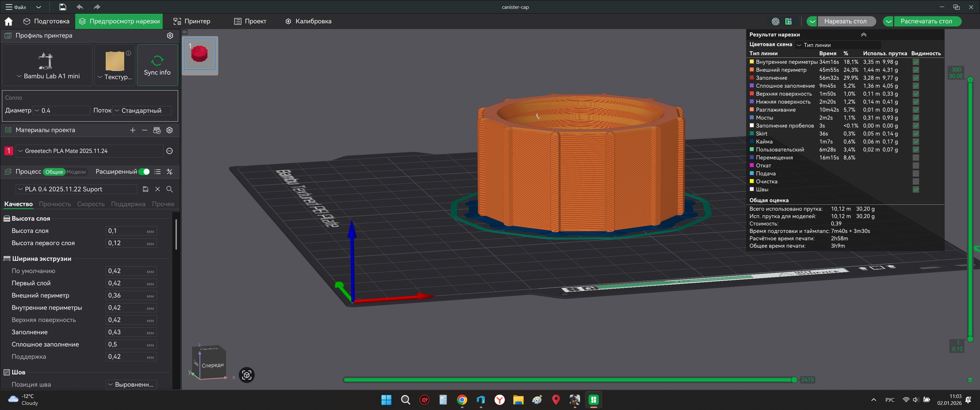980x410 pixels.
Task: Click the compare presets icon
Action: pyautogui.click(x=170, y=171)
